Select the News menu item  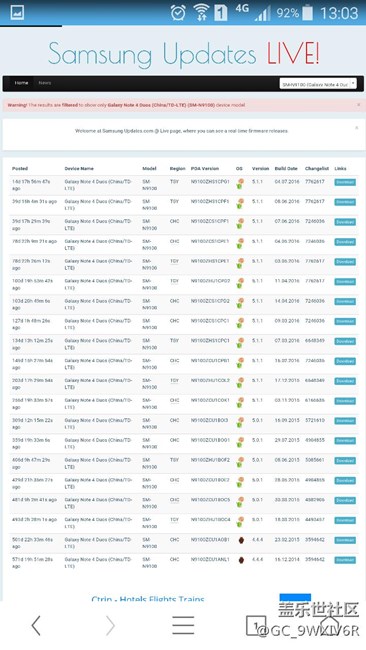[x=45, y=83]
